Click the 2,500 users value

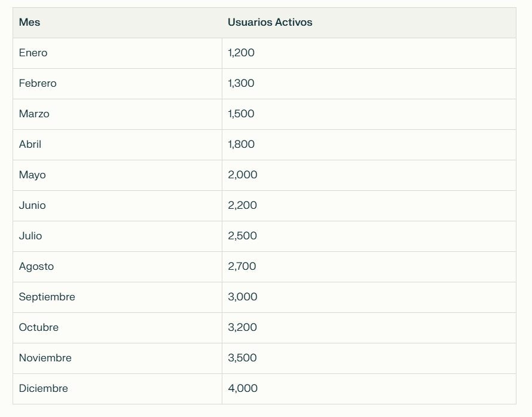pos(242,236)
